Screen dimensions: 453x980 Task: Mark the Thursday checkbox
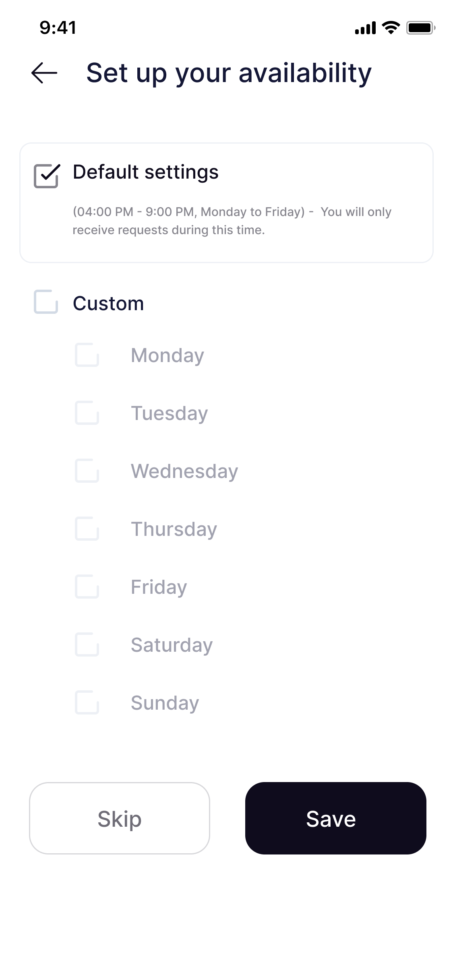point(87,529)
